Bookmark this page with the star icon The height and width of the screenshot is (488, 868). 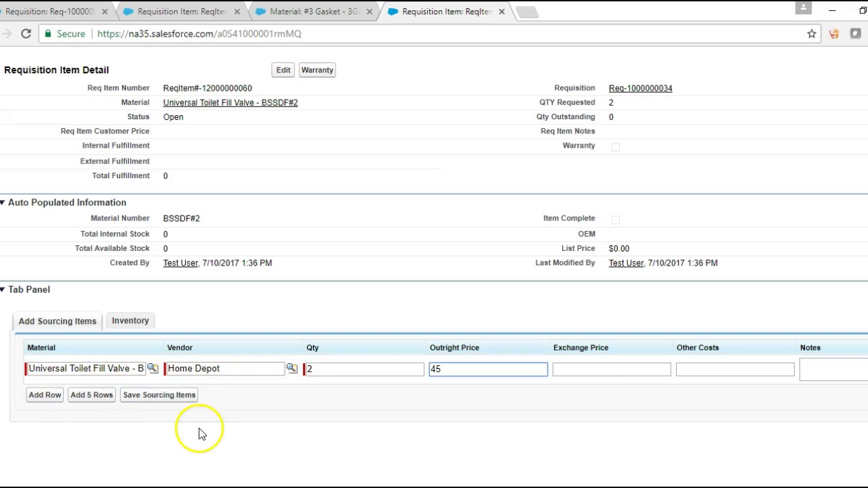(812, 34)
